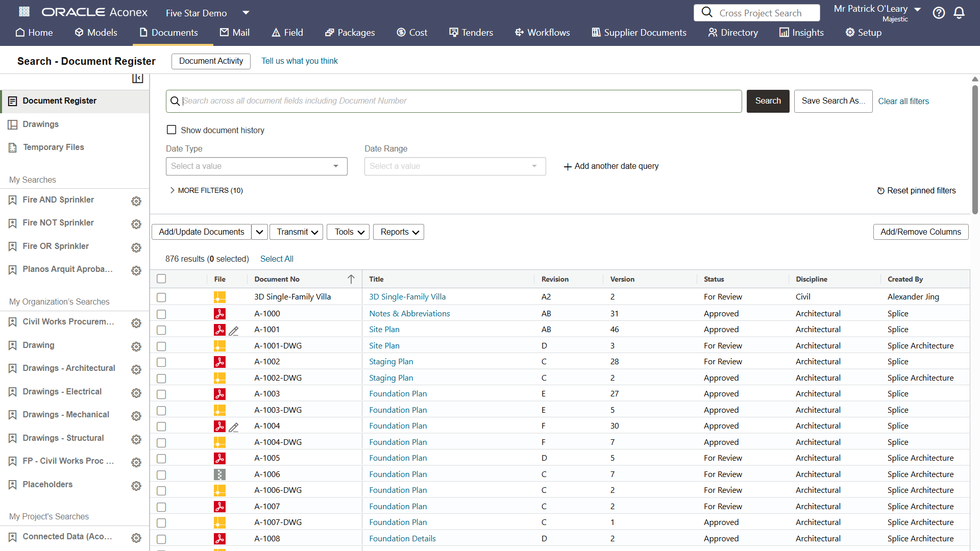Open the help question mark icon
Screen dimensions: 980x551
tap(939, 13)
